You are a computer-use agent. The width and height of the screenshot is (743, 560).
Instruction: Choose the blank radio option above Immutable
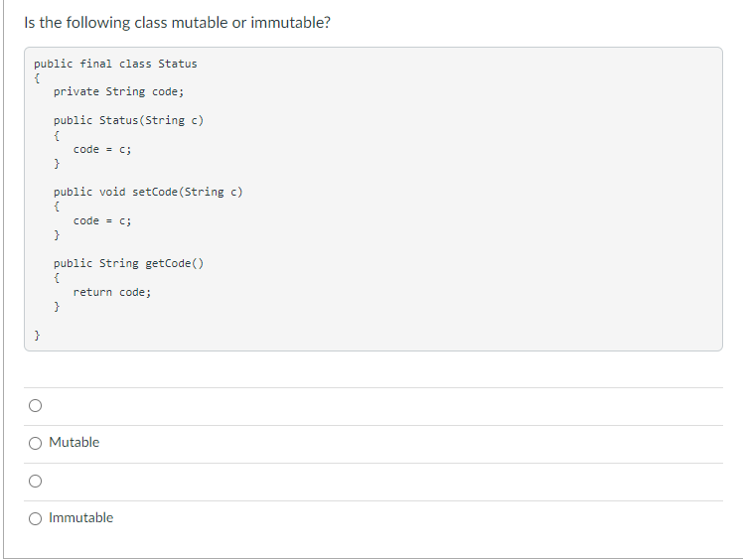coord(35,481)
